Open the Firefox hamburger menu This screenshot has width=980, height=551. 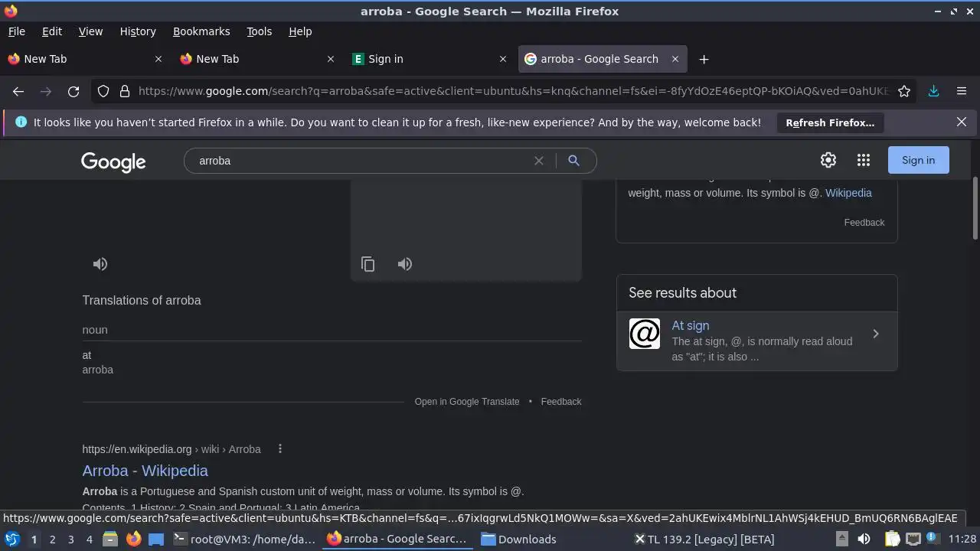pyautogui.click(x=962, y=91)
